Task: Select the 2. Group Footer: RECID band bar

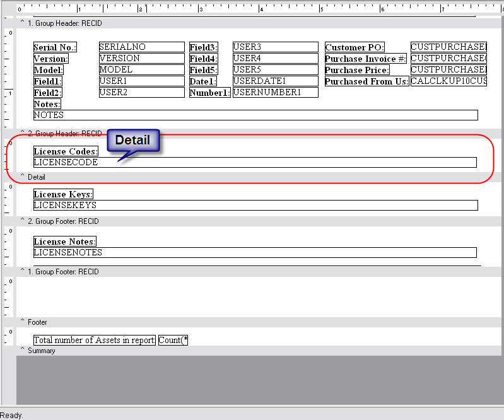Action: pyautogui.click(x=252, y=221)
